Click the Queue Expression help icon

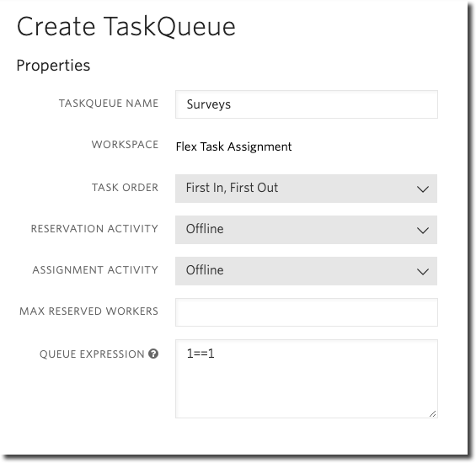[153, 354]
